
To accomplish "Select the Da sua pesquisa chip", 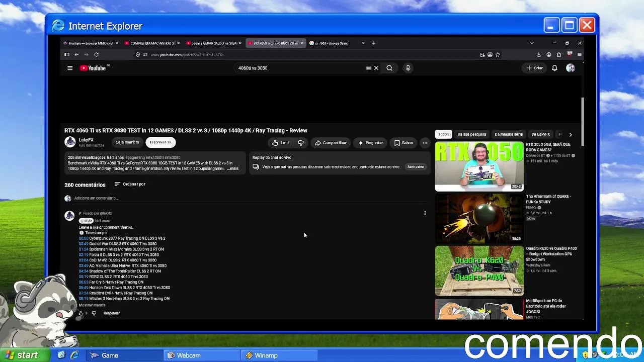I will pyautogui.click(x=472, y=134).
